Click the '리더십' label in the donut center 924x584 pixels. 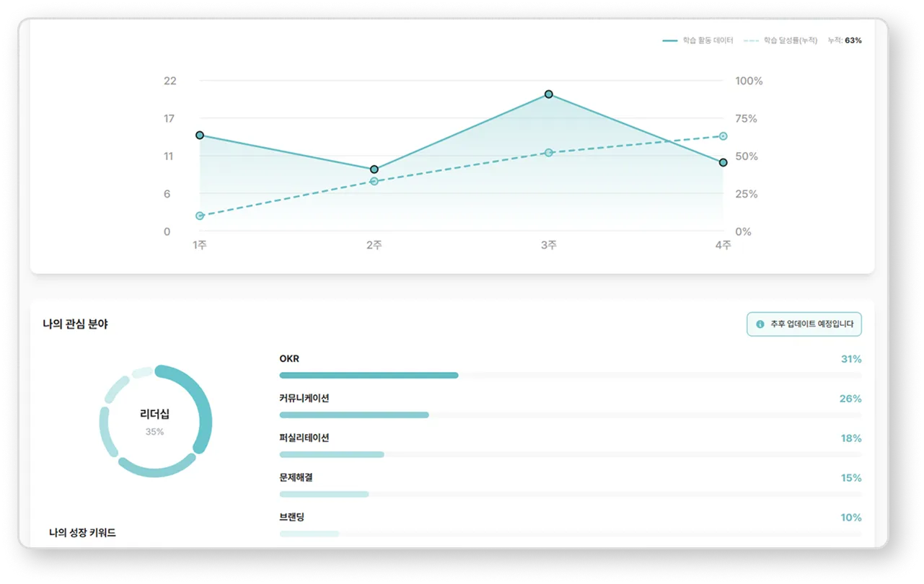[x=155, y=415]
